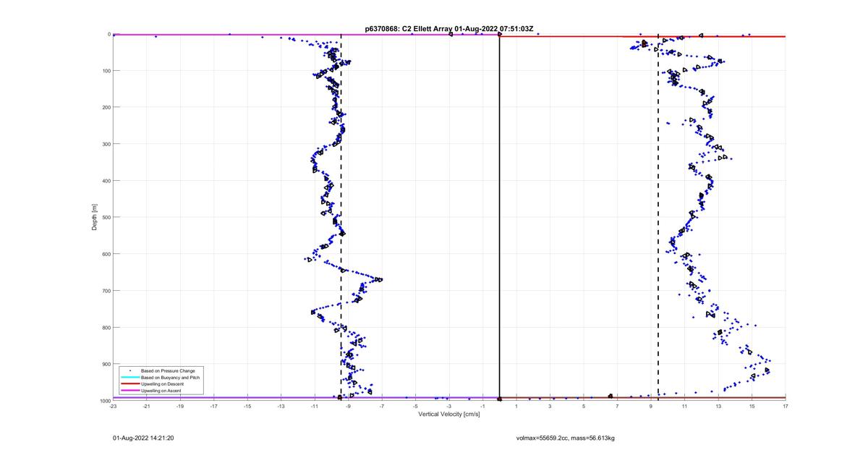Click the y-axis tick label '600'
Screen dimensions: 868x450
pyautogui.click(x=106, y=254)
